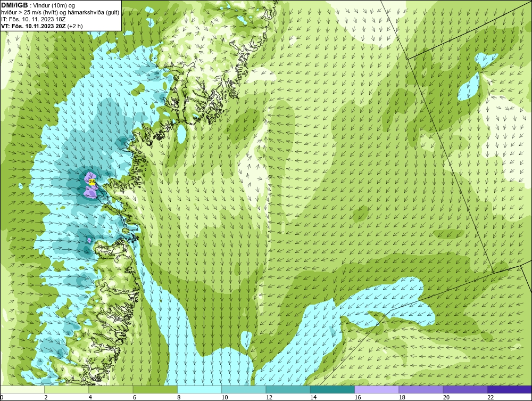Select the 20-22 m/s violet legend swatch
Viewport: 532px width, 401px height.
click(465, 389)
